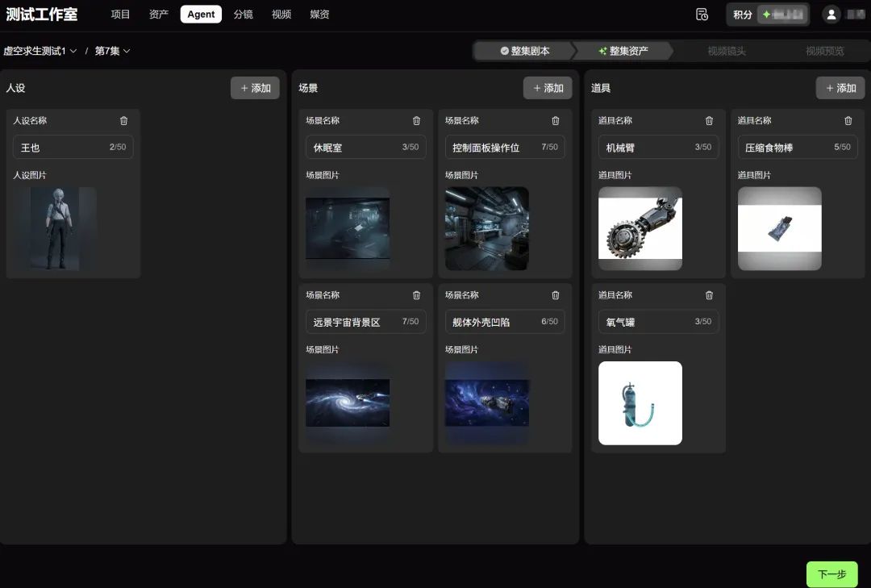This screenshot has height=588, width=871.
Task: Switch to the 媒资 menu item
Action: (x=319, y=14)
